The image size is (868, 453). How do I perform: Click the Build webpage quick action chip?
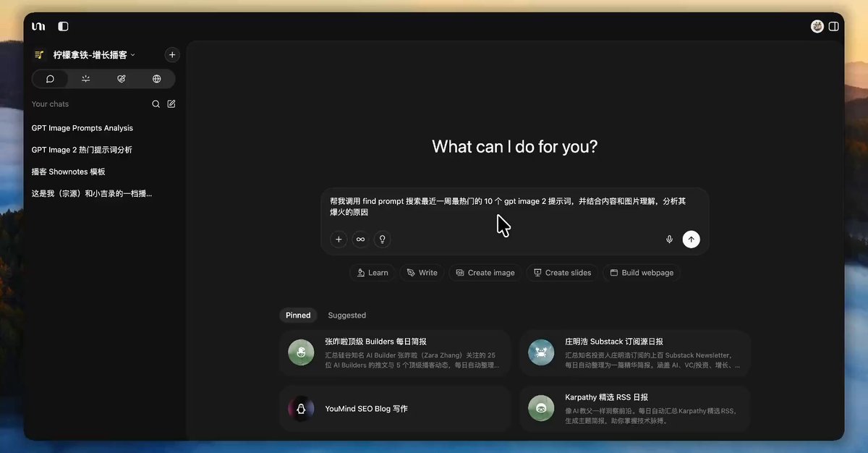(x=642, y=273)
